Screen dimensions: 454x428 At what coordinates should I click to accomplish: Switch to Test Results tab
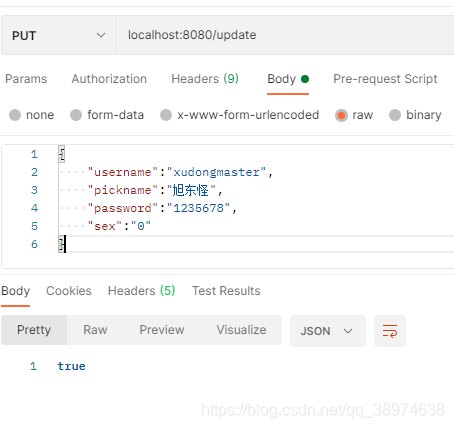226,291
